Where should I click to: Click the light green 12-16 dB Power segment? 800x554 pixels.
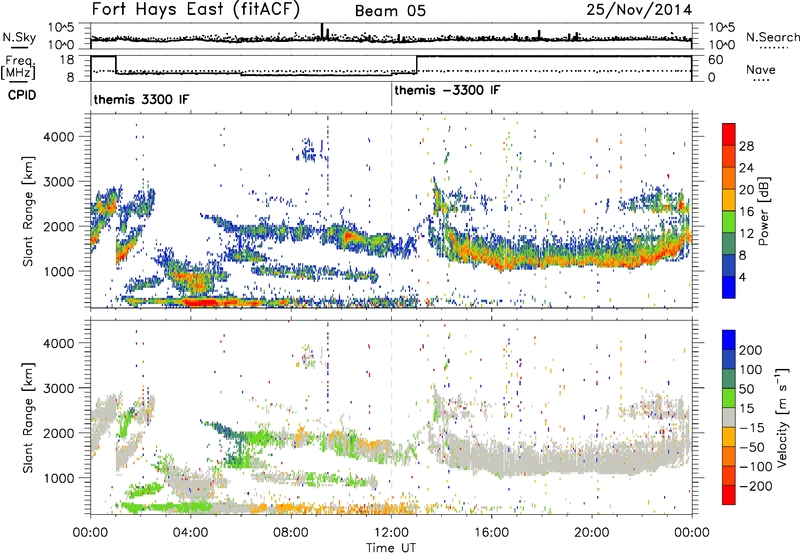point(729,221)
